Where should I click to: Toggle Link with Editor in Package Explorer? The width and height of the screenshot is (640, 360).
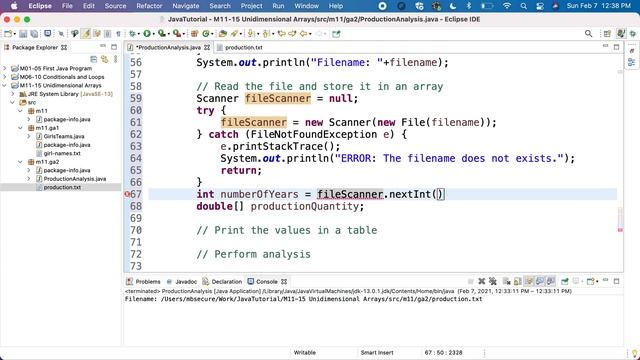pos(104,59)
